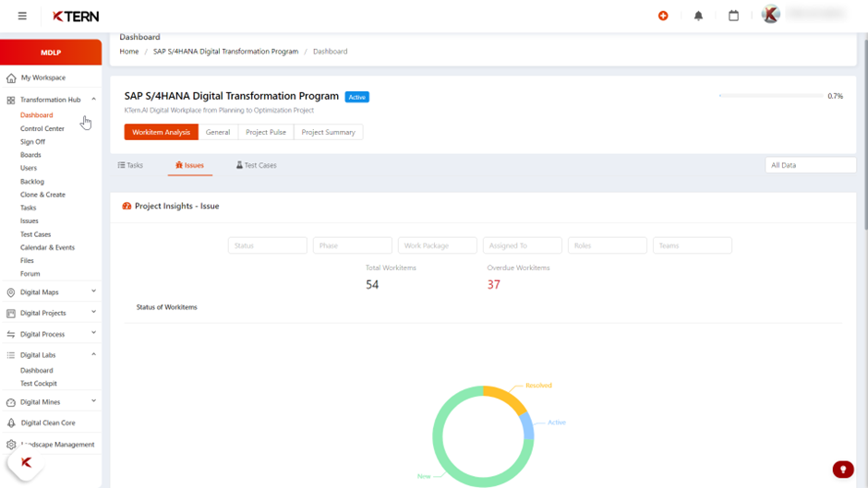Click the Digital Process arrows icon
This screenshot has width=868, height=488.
(10, 334)
